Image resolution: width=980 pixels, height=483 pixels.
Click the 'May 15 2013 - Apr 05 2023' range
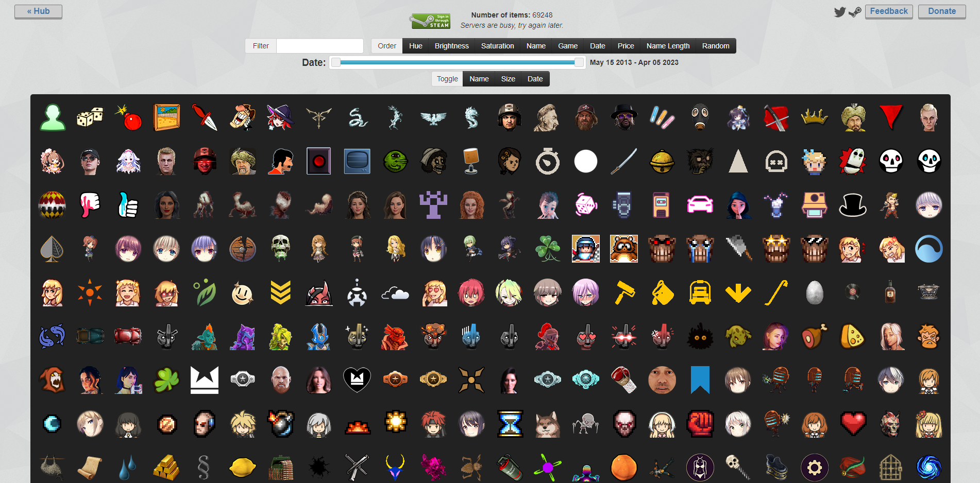[x=634, y=62]
